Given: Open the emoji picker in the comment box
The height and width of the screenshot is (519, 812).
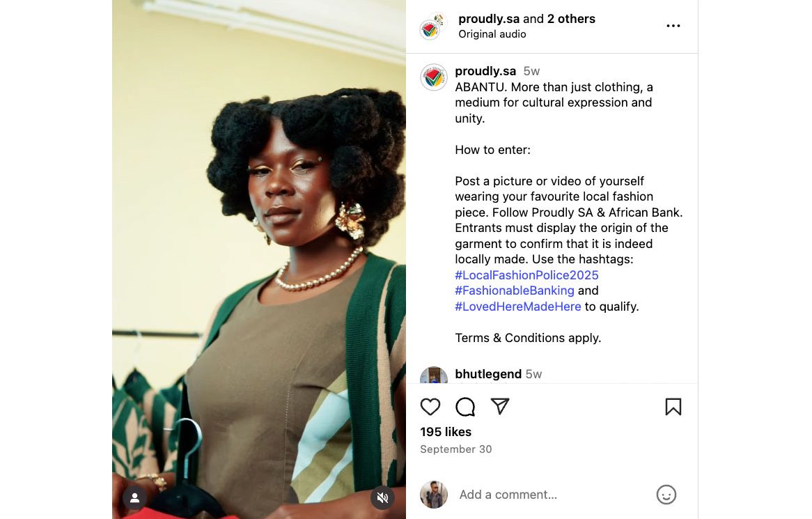Looking at the screenshot, I should (x=666, y=495).
